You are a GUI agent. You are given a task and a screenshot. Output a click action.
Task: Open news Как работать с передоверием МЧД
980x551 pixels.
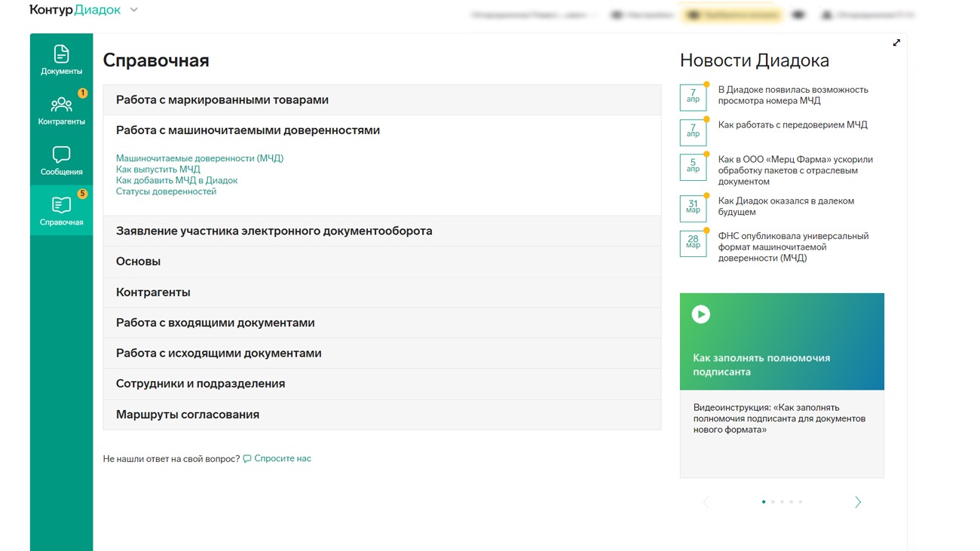792,125
